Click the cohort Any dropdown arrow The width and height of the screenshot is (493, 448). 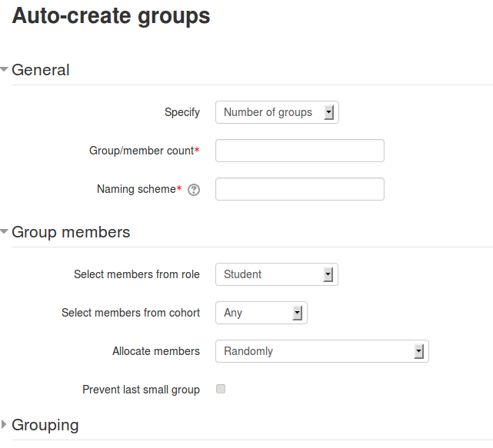[x=298, y=313]
